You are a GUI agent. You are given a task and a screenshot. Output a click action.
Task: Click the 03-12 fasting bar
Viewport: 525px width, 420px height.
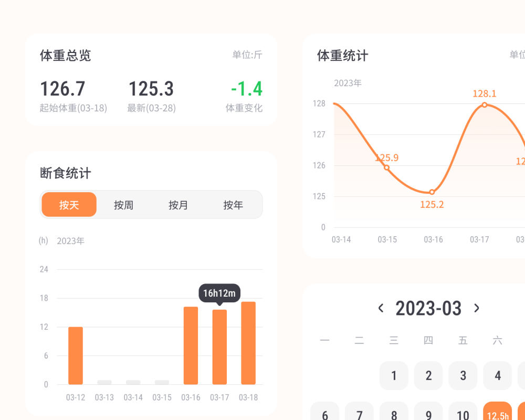pyautogui.click(x=75, y=354)
